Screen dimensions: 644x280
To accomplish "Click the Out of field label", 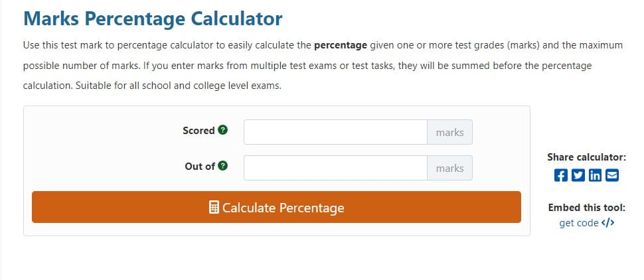I will tap(200, 167).
